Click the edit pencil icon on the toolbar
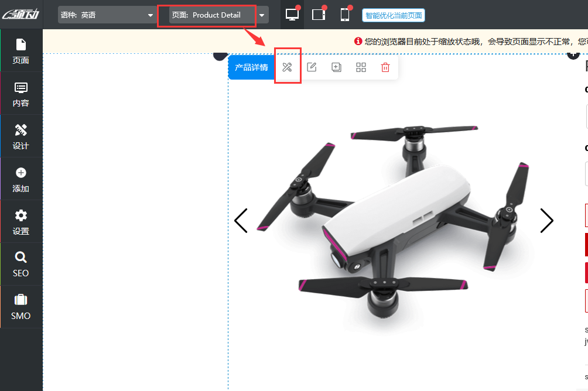Image resolution: width=588 pixels, height=391 pixels. (x=312, y=67)
